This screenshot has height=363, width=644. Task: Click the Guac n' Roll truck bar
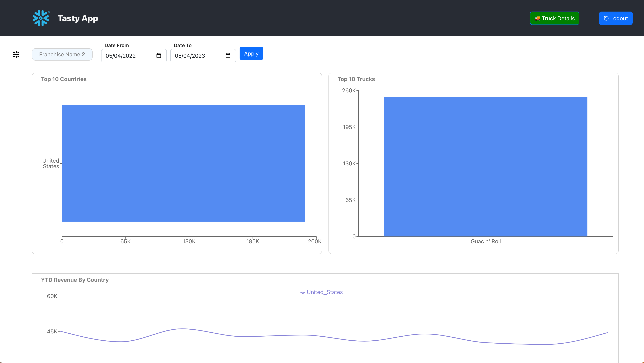[485, 166]
